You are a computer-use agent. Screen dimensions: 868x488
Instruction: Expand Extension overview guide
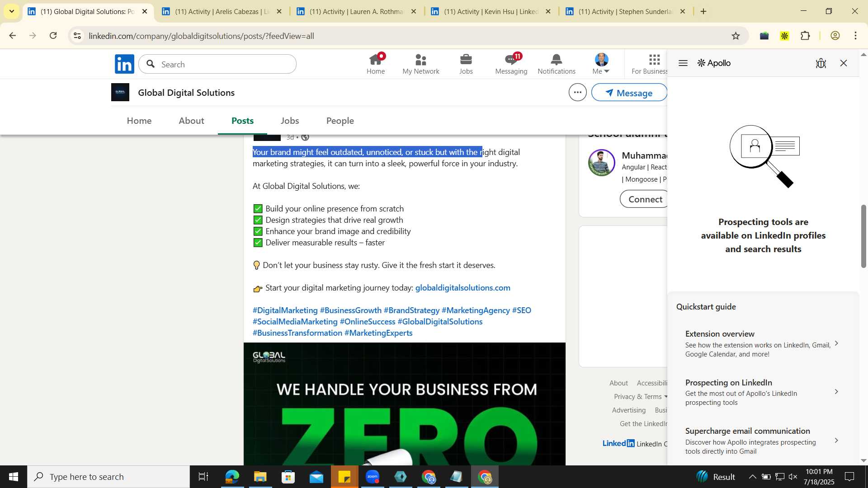(763, 344)
